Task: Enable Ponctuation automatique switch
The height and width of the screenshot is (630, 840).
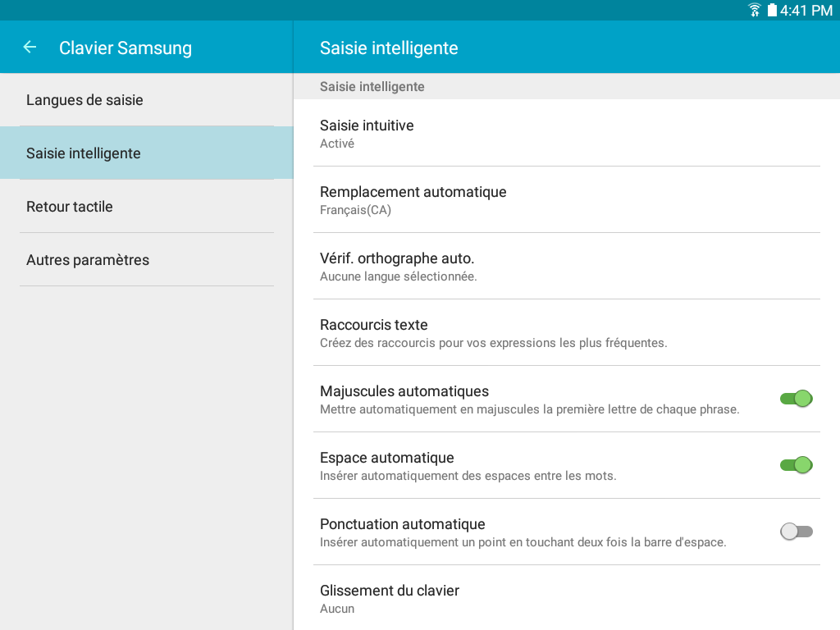Action: coord(796,532)
